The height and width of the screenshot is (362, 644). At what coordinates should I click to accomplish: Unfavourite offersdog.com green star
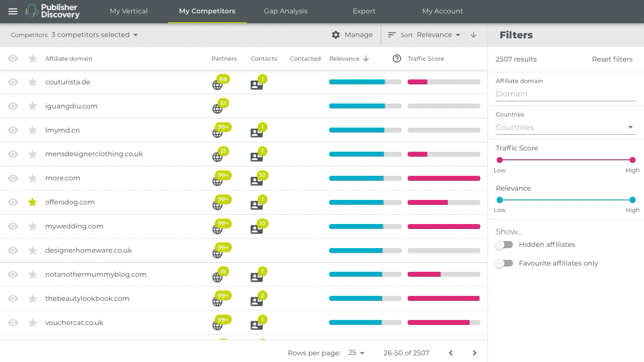point(33,202)
